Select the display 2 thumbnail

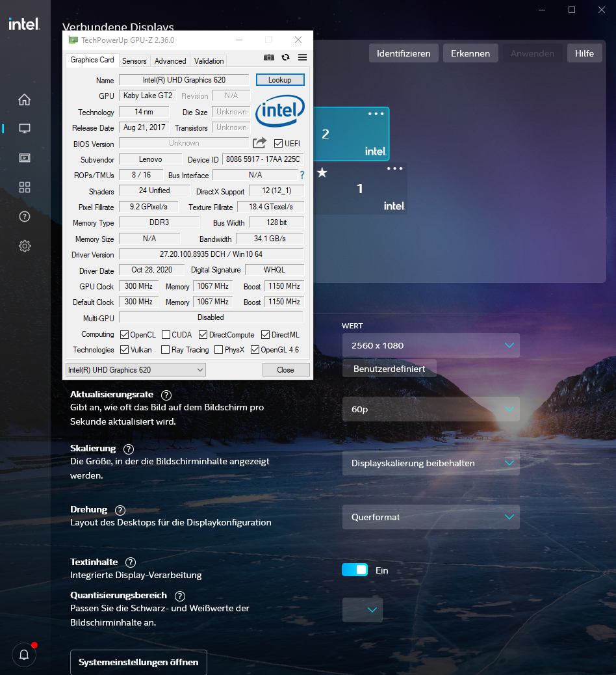352,134
